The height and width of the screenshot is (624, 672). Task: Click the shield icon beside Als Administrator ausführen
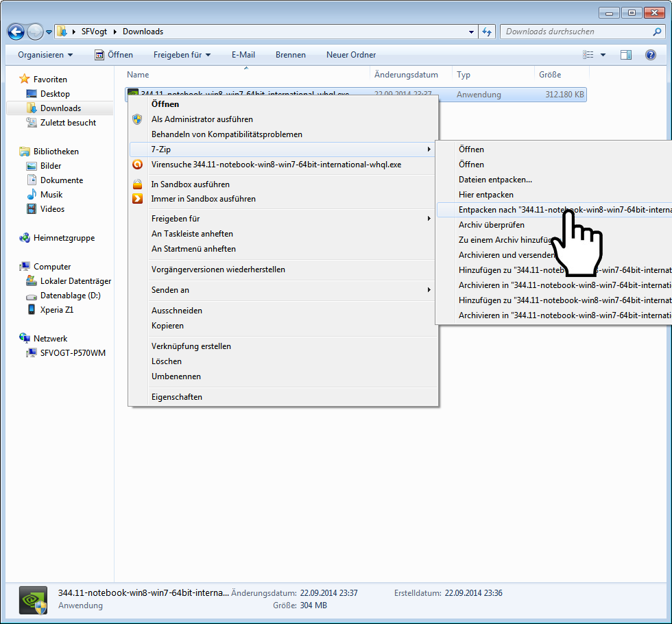[137, 119]
